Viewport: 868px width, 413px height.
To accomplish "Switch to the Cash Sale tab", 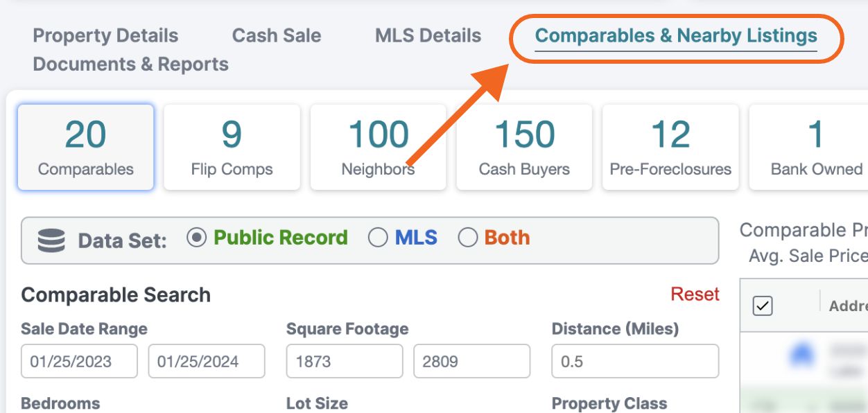I will coord(277,35).
